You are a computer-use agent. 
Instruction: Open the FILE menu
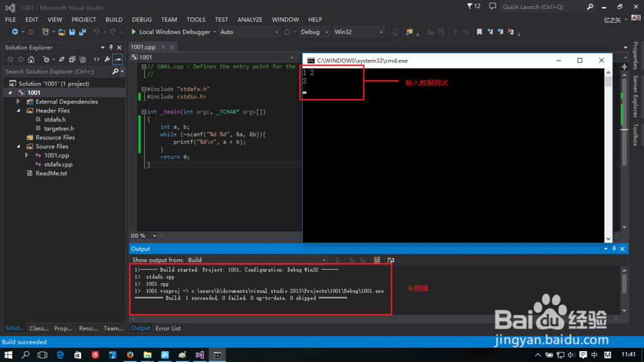tap(10, 19)
